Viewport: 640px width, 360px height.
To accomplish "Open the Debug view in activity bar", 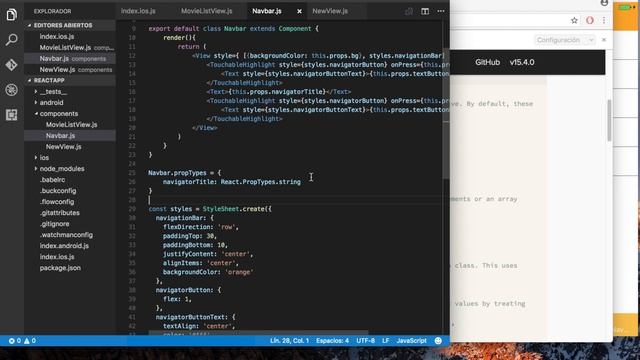I will [11, 90].
